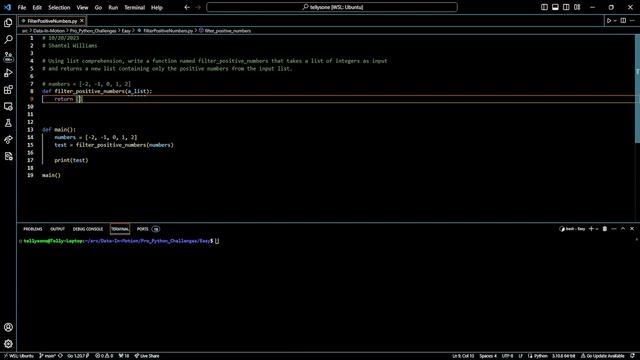
Task: Open the Live Share activity bar icon
Action: tap(8, 140)
